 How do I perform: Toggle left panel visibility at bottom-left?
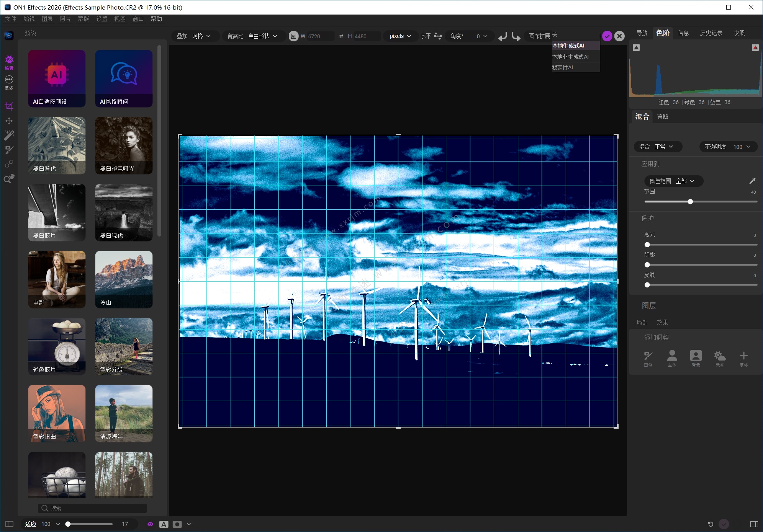[x=10, y=524]
